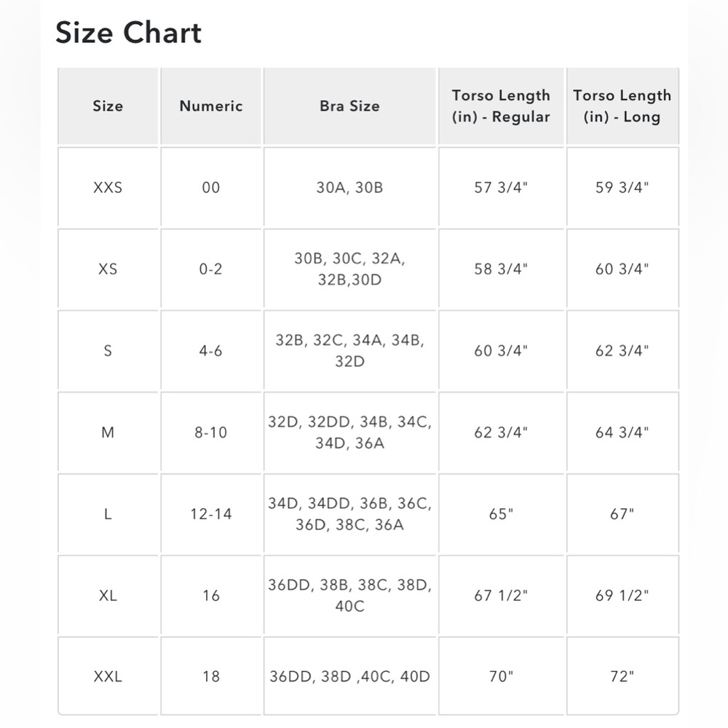The height and width of the screenshot is (728, 728).
Task: Select numeric value 4-6 cell
Action: [x=211, y=351]
